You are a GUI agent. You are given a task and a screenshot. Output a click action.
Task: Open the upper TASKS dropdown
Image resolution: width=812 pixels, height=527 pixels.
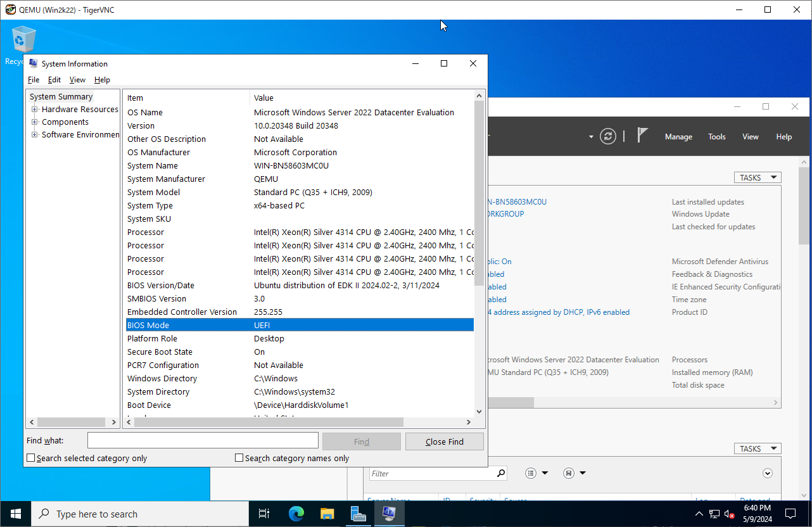click(x=758, y=178)
